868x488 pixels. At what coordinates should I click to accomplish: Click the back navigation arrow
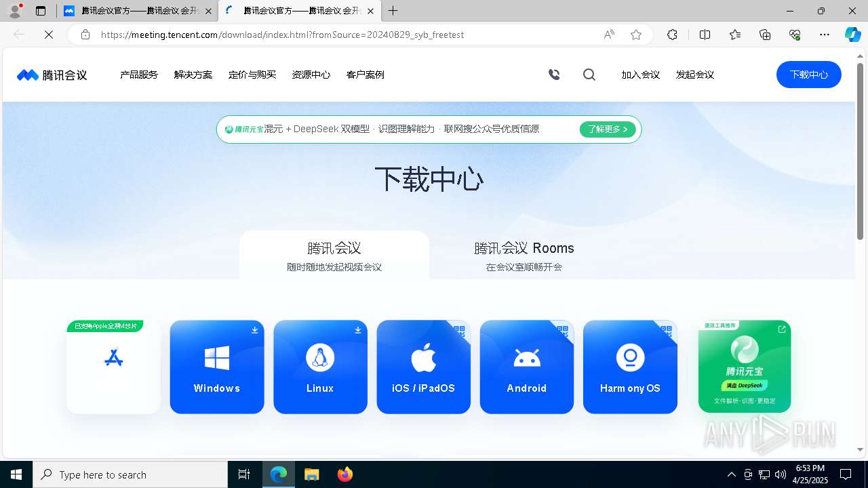tap(19, 35)
